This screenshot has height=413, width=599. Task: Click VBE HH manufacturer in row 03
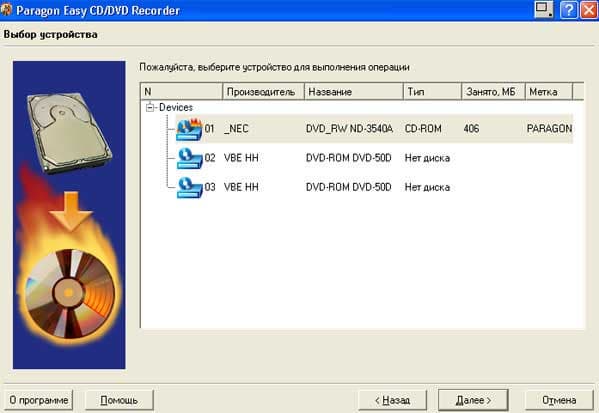point(241,187)
